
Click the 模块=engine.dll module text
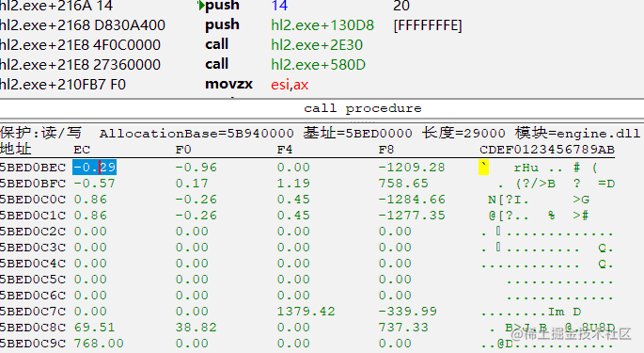[577, 133]
